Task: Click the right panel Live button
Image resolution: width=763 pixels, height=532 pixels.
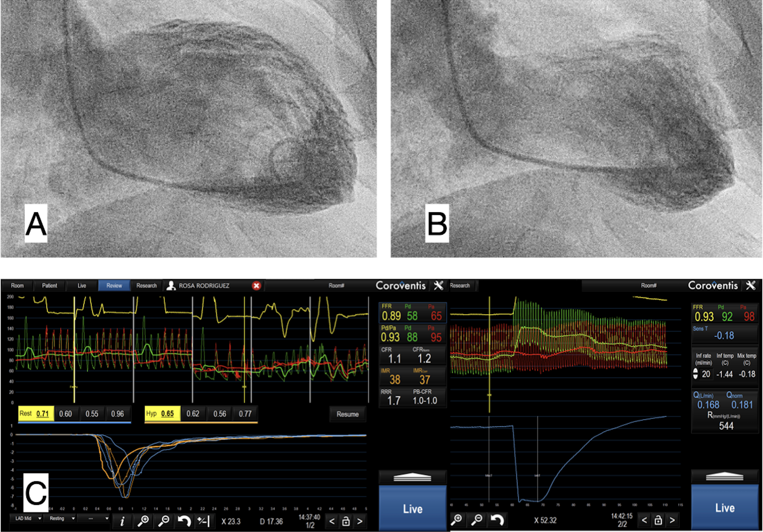Action: point(725,507)
